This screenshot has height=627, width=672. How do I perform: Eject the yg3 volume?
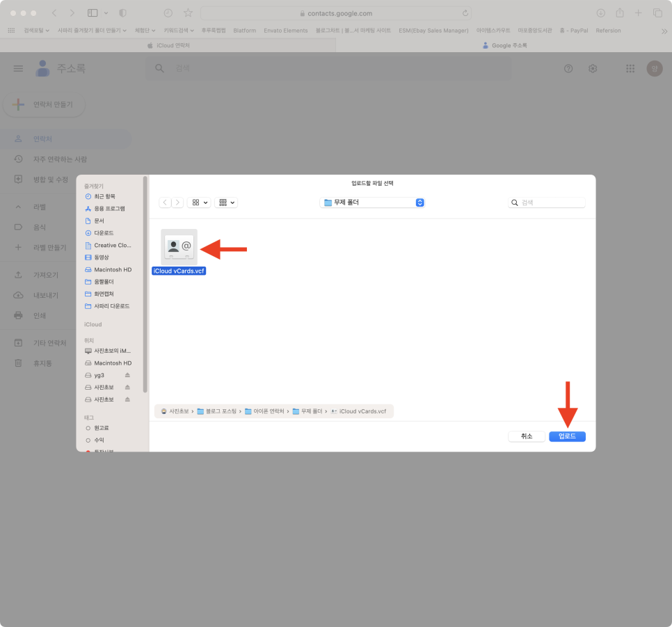click(127, 375)
